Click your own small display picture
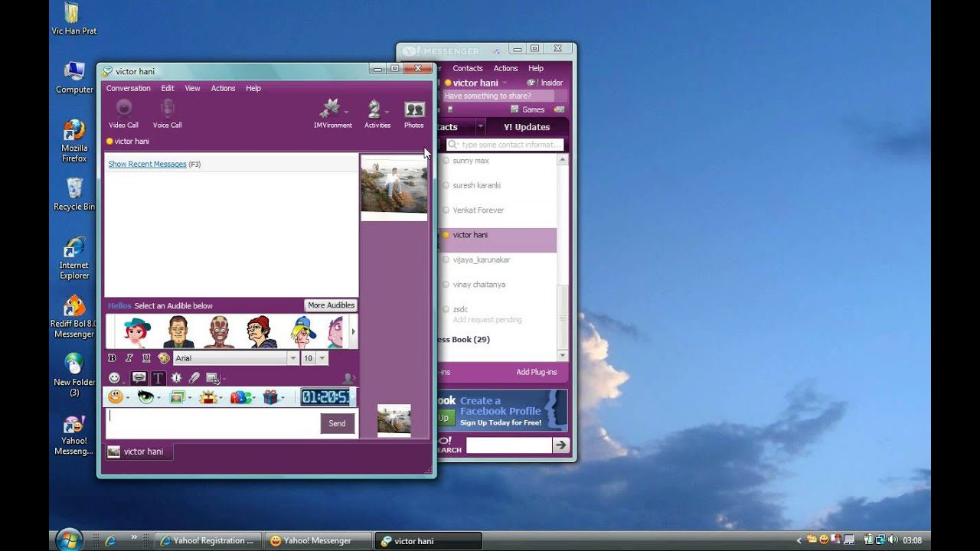The width and height of the screenshot is (980, 551). (394, 420)
